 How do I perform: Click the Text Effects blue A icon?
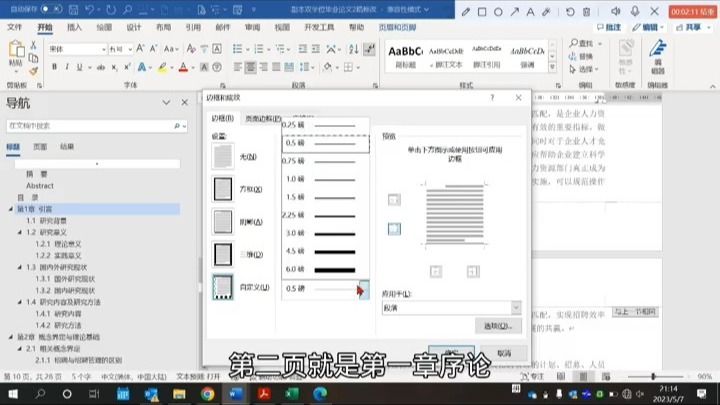pyautogui.click(x=142, y=68)
